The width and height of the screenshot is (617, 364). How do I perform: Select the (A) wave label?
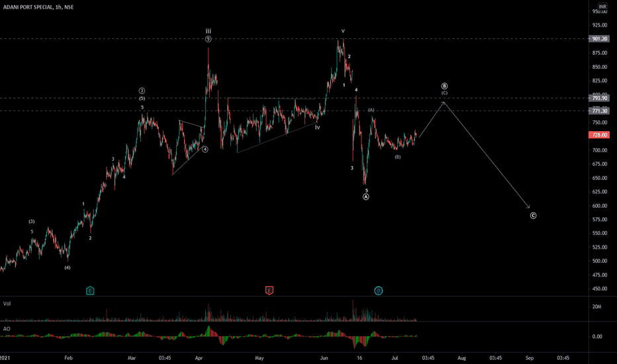click(371, 110)
